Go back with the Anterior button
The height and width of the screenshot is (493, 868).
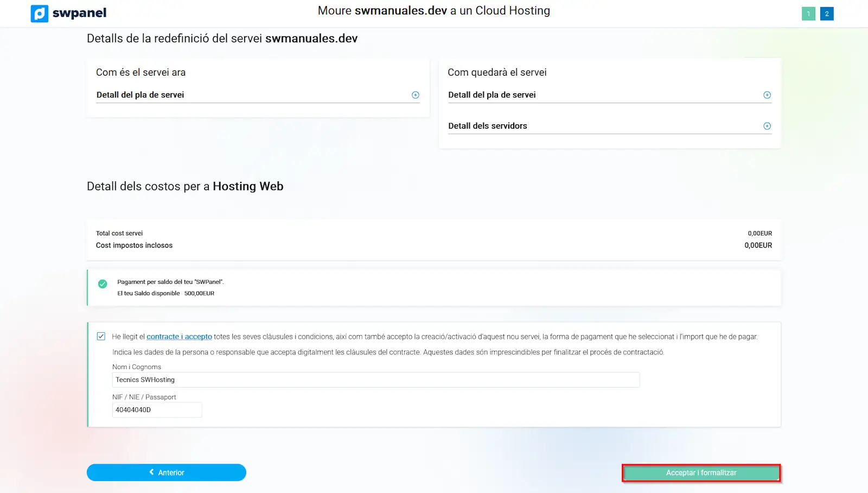(167, 472)
